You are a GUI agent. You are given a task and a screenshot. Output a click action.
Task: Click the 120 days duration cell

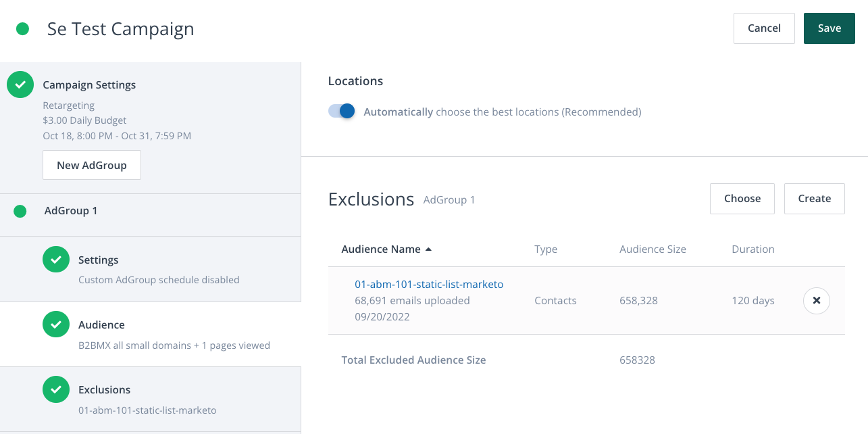coord(753,301)
